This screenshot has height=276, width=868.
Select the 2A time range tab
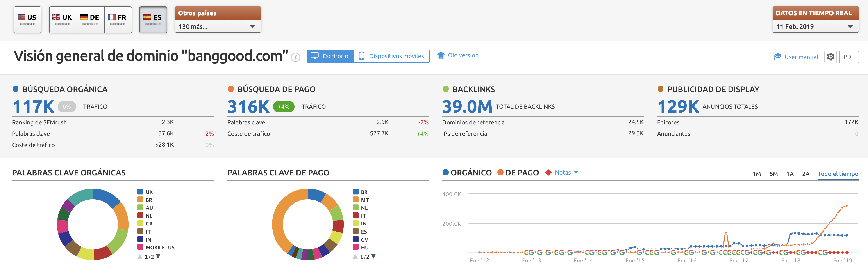pos(805,174)
